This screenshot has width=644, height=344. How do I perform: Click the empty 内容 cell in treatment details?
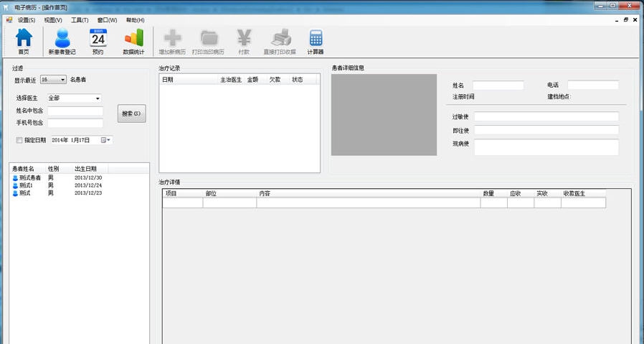click(x=369, y=203)
